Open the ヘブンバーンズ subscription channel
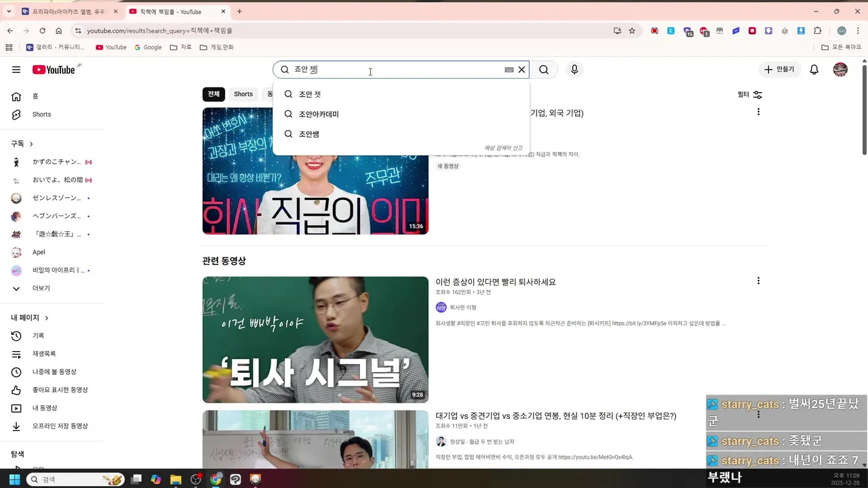 [x=53, y=216]
